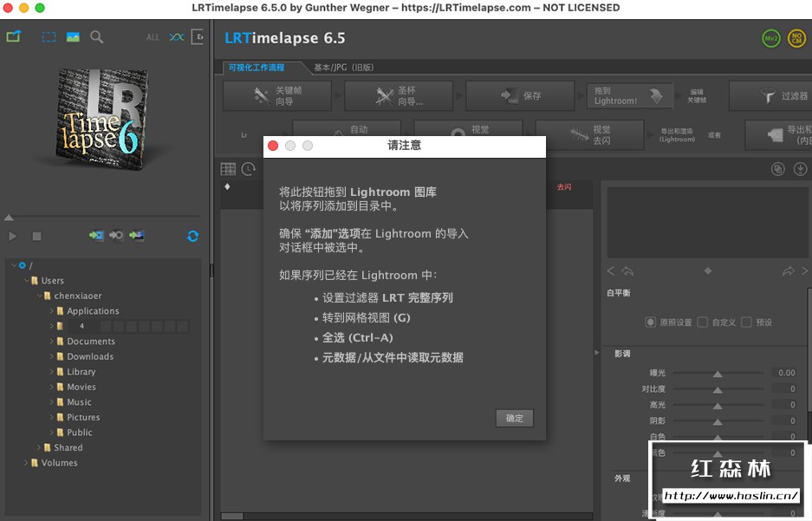Click the 保存 button

pos(521,96)
